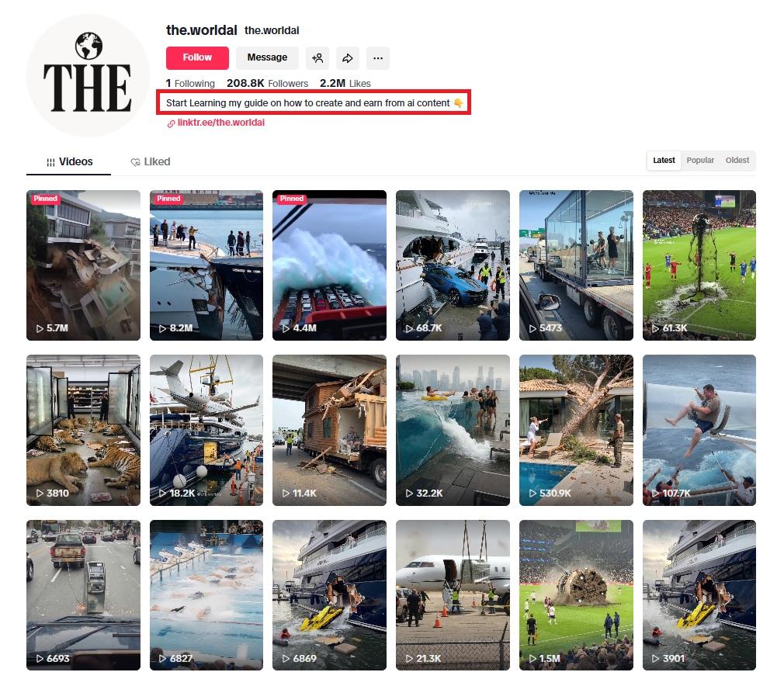784x679 pixels.
Task: Follow the.worldai account
Action: (197, 58)
